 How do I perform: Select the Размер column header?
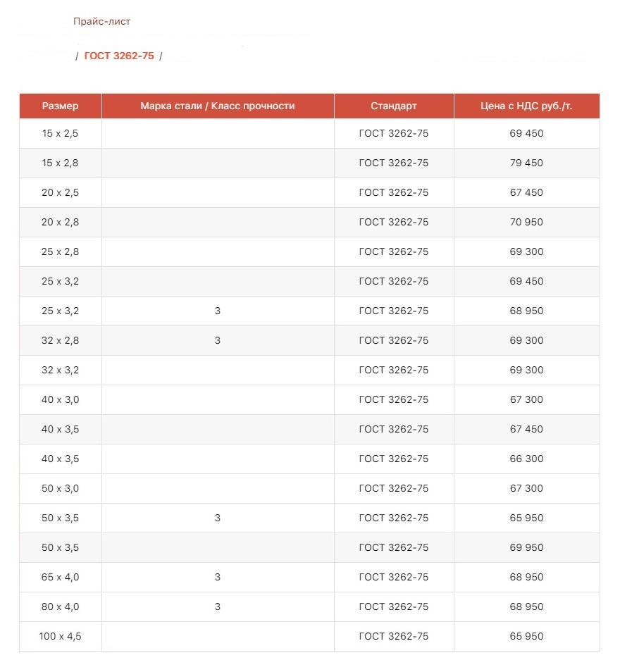pyautogui.click(x=61, y=106)
